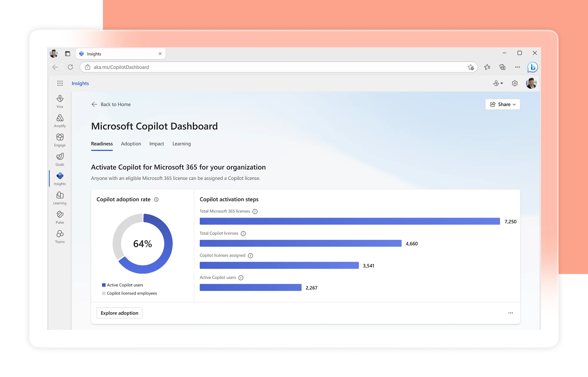
Task: Go to Learning in the sidebar
Action: click(x=60, y=198)
